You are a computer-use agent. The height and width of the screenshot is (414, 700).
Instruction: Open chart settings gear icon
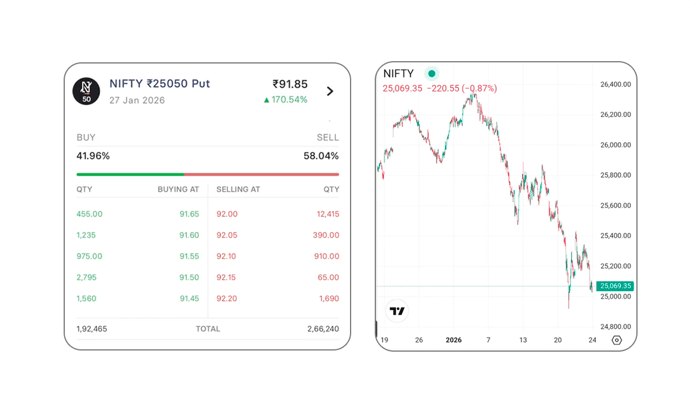pyautogui.click(x=616, y=340)
